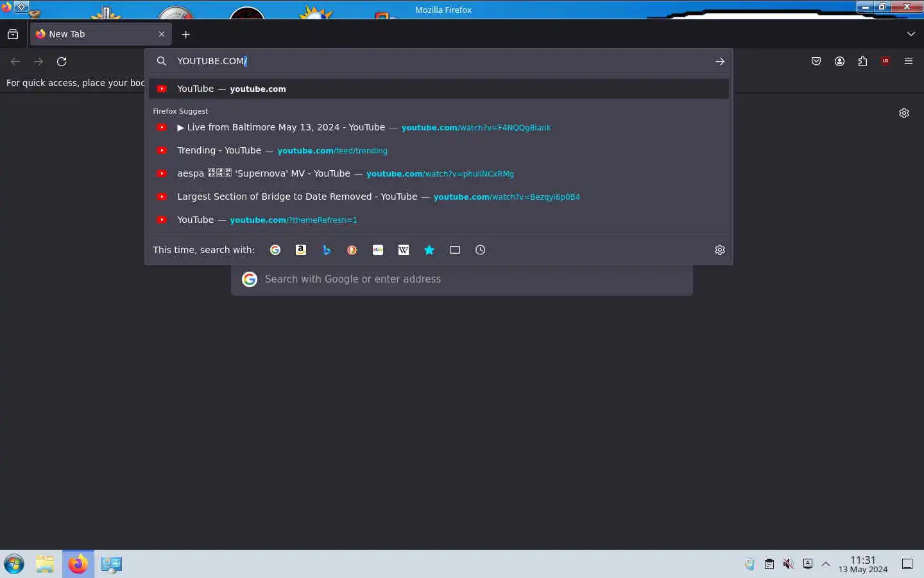Click the Firefox Suggest label
The width and height of the screenshot is (924, 578).
tap(180, 111)
